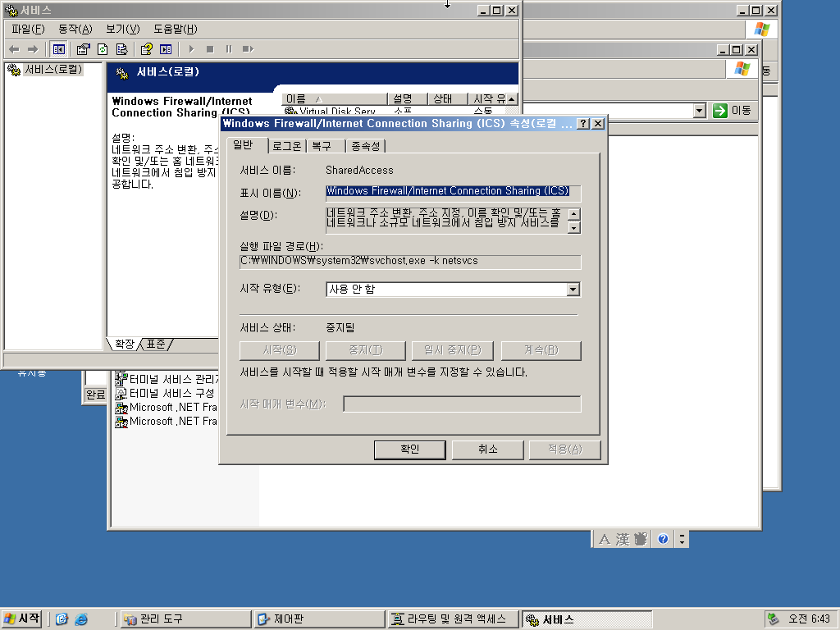The image size is (840, 630).
Task: Click the Start Service play icon
Action: tap(191, 49)
